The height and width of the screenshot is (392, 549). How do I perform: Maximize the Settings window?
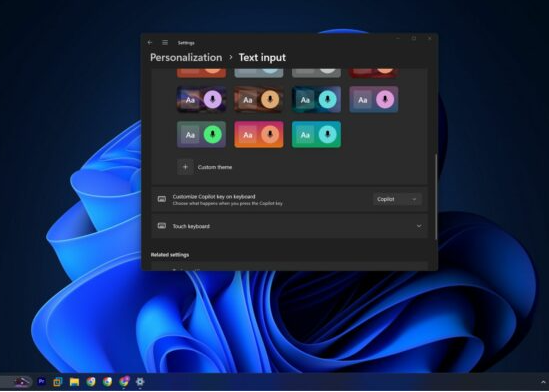[x=414, y=38]
